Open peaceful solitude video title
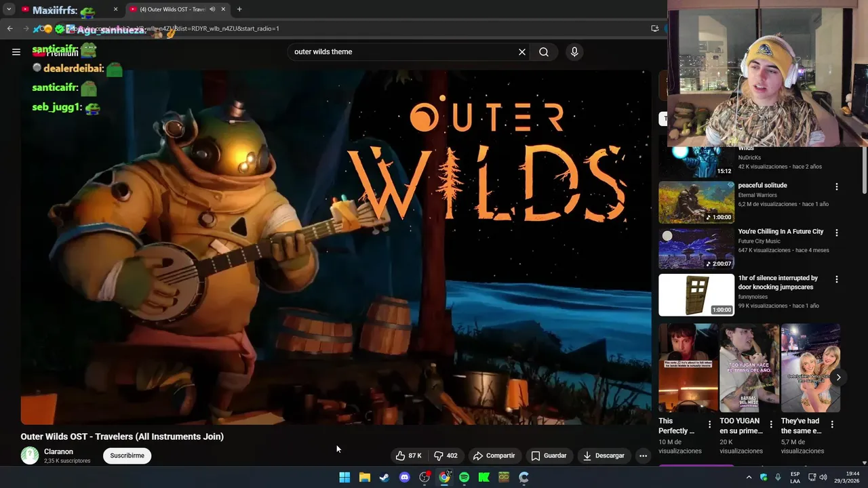The width and height of the screenshot is (868, 488). [762, 185]
